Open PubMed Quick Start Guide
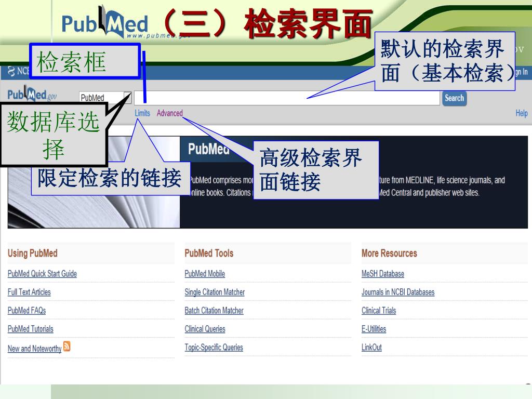The image size is (532, 399). tap(42, 274)
